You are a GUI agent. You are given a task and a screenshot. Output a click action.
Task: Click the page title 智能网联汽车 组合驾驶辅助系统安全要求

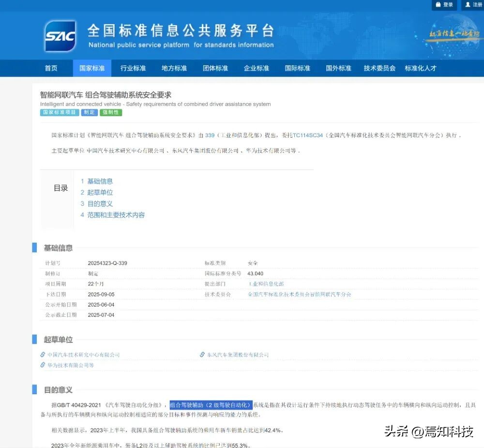pos(106,95)
